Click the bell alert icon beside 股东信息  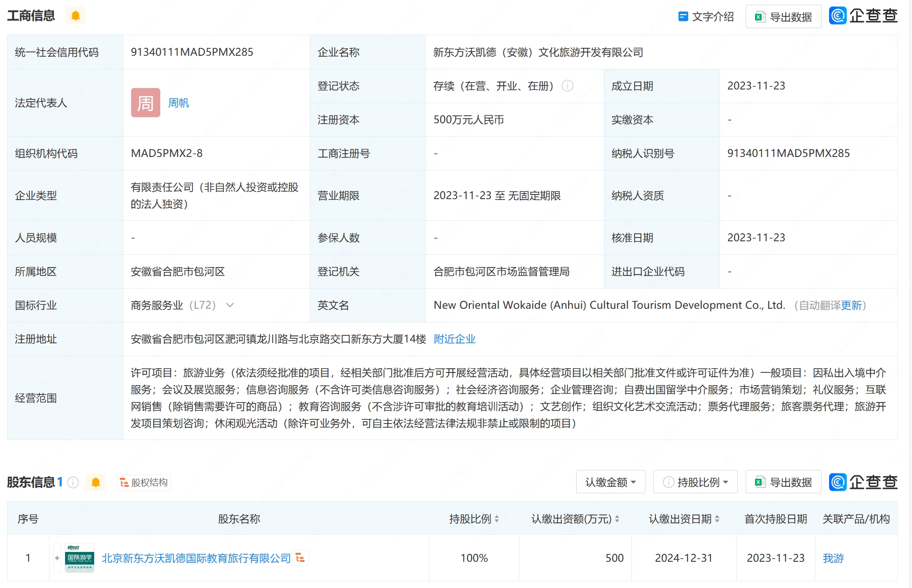[96, 482]
